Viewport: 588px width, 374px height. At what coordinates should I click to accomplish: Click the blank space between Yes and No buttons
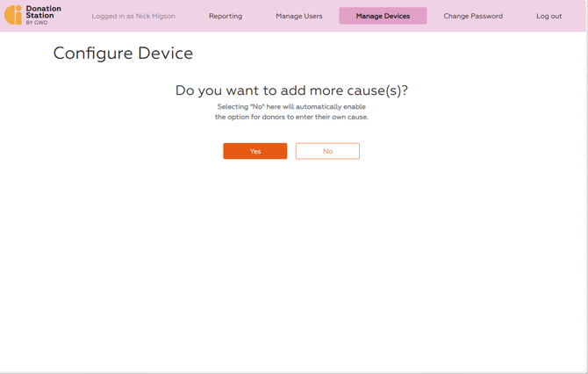(x=291, y=151)
